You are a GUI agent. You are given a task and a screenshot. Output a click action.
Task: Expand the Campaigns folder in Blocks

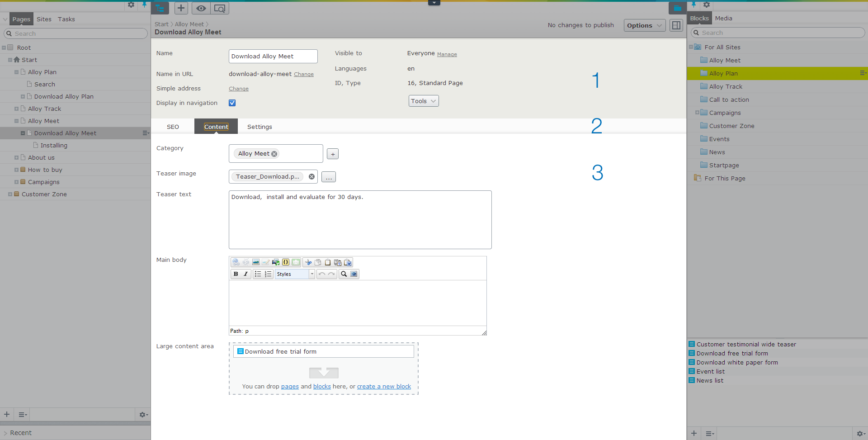(x=697, y=113)
